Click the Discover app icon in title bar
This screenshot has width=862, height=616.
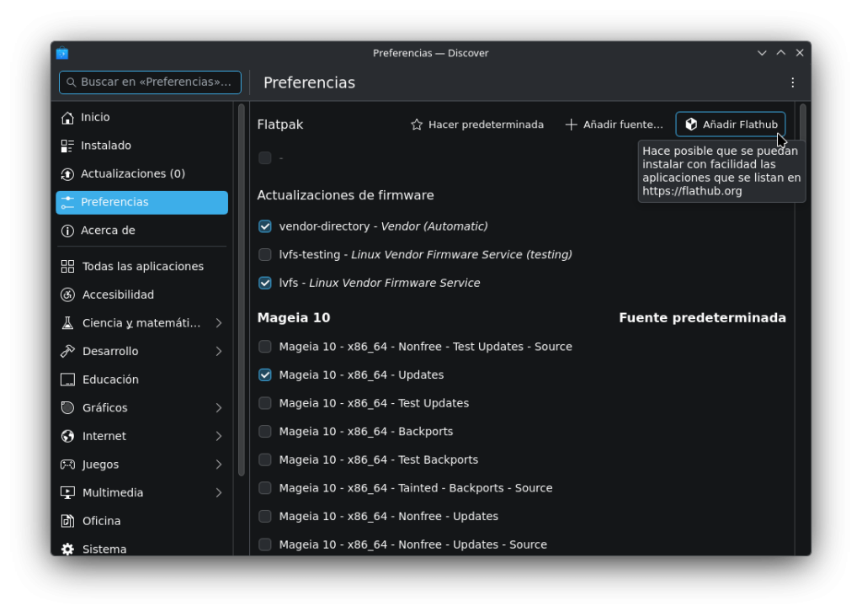click(62, 53)
